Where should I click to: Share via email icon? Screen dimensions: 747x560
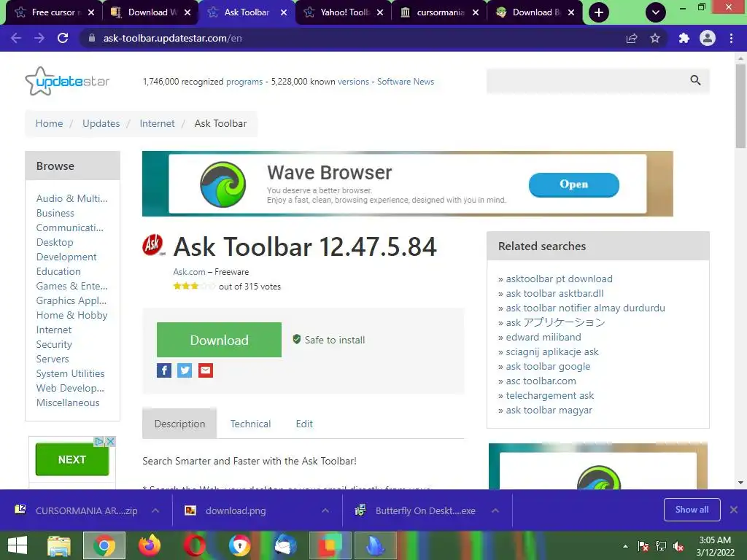click(206, 370)
